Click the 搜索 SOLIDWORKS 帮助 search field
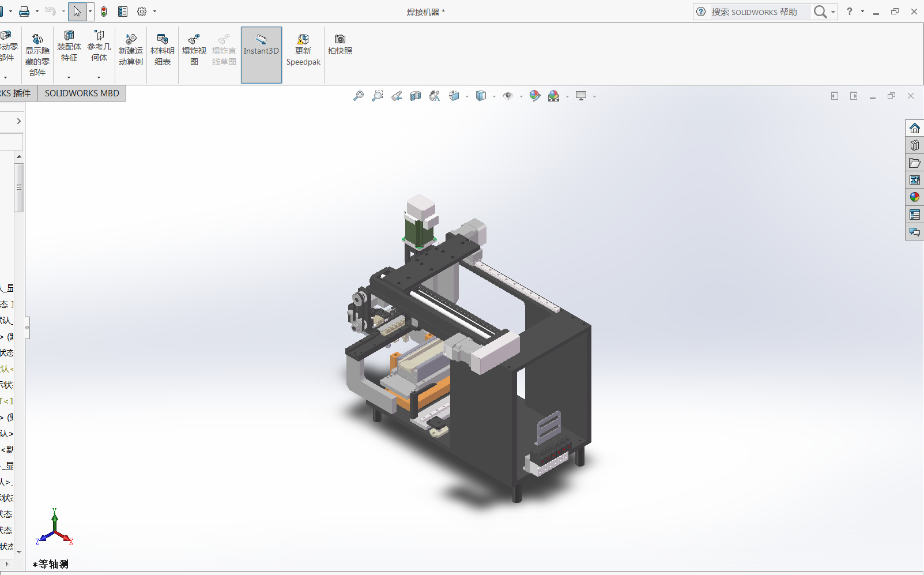The width and height of the screenshot is (924, 575). pos(755,12)
